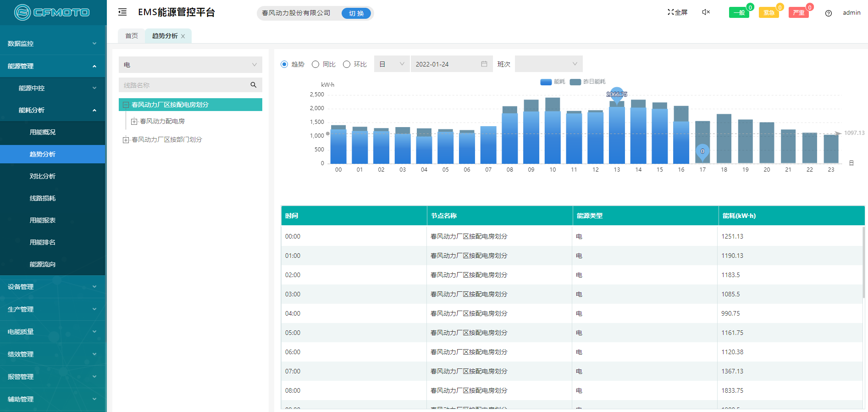Screen dimensions: 868x412
Task: Open the 电 energy type dropdown
Action: 190,65
